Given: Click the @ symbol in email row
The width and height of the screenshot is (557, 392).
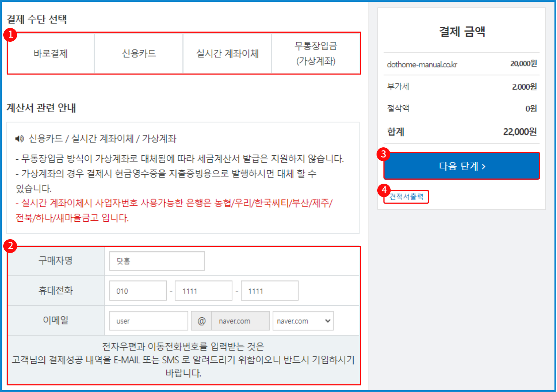Looking at the screenshot, I should point(202,321).
